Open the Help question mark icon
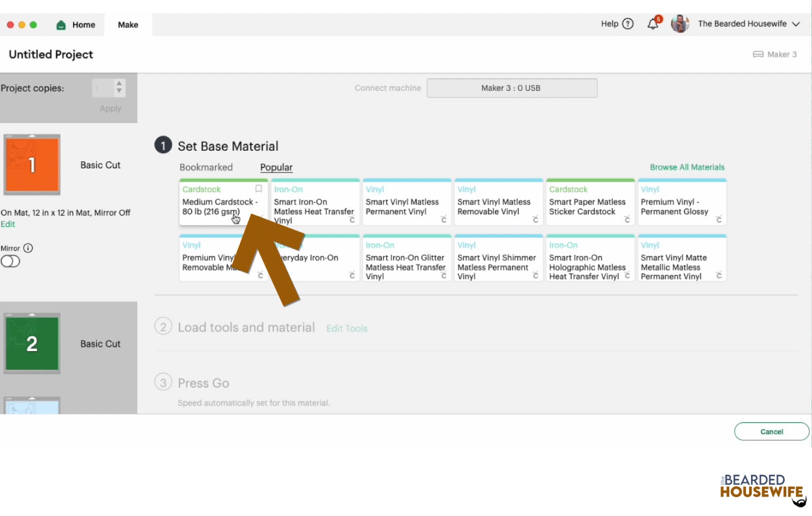Viewport: 812px width, 516px height. coord(628,24)
